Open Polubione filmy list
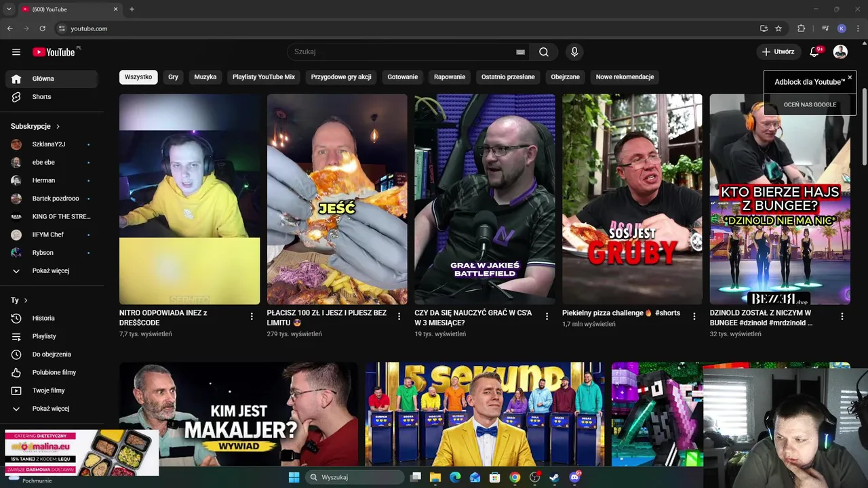Viewport: 868px width, 488px height. (52, 372)
